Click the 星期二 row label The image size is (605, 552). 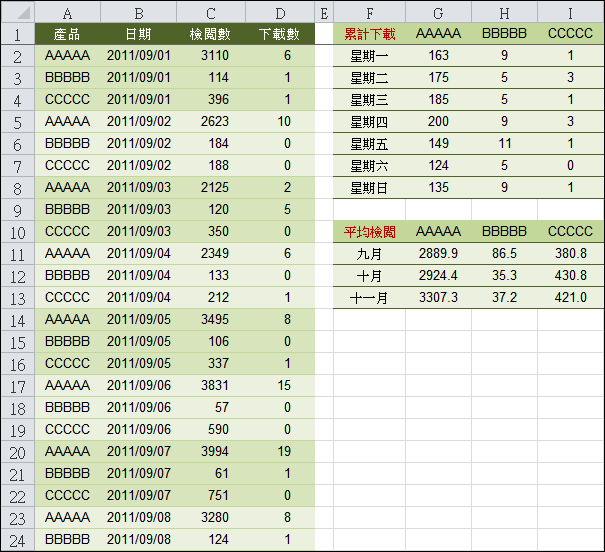point(370,78)
